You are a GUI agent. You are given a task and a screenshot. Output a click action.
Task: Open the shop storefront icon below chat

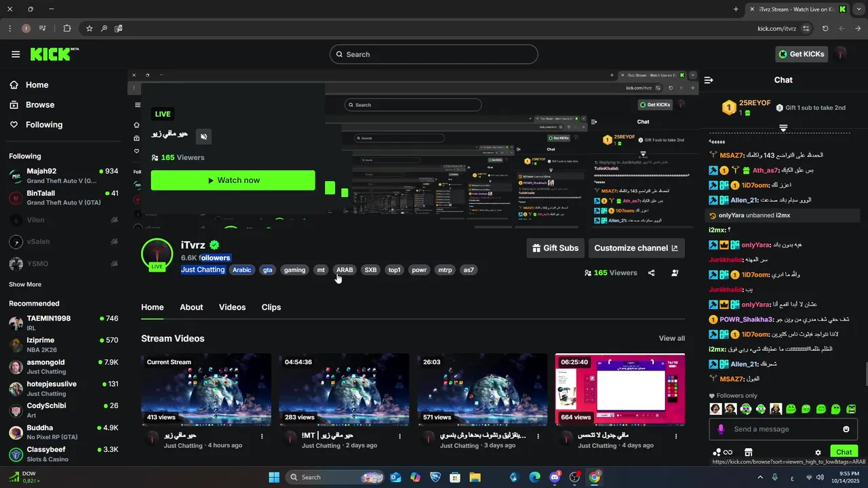coord(749,452)
